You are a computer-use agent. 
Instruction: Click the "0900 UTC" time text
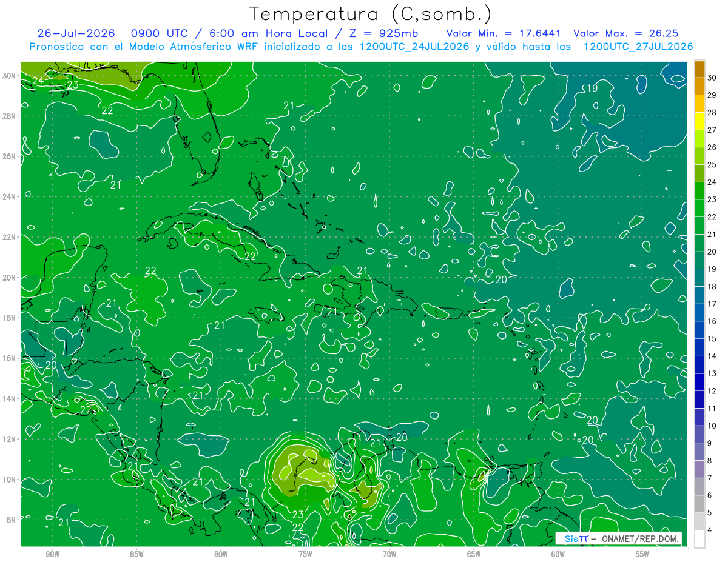tap(160, 34)
